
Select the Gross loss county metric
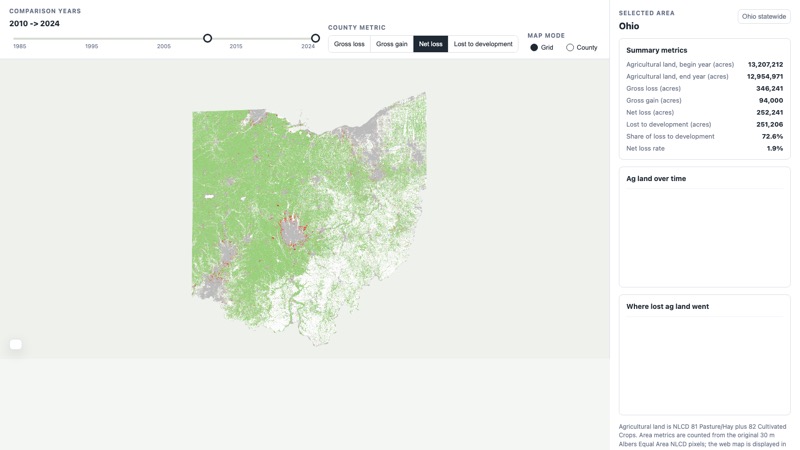click(x=349, y=44)
